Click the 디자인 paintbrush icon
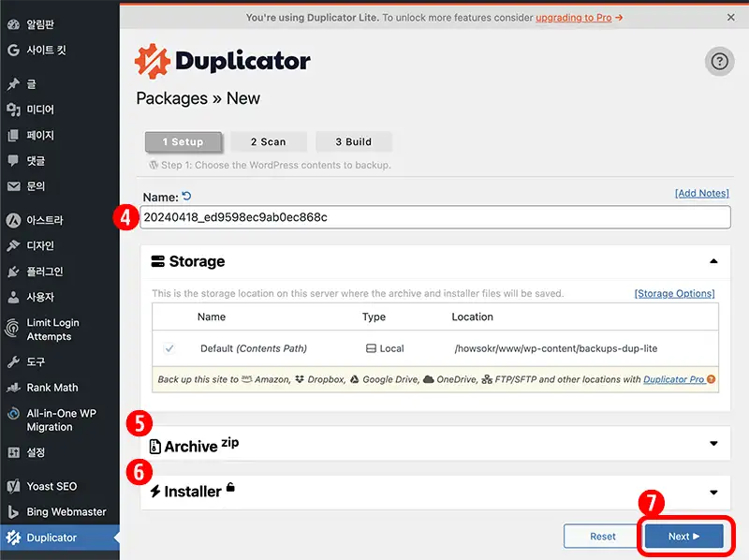This screenshot has height=560, width=749. pyautogui.click(x=13, y=245)
